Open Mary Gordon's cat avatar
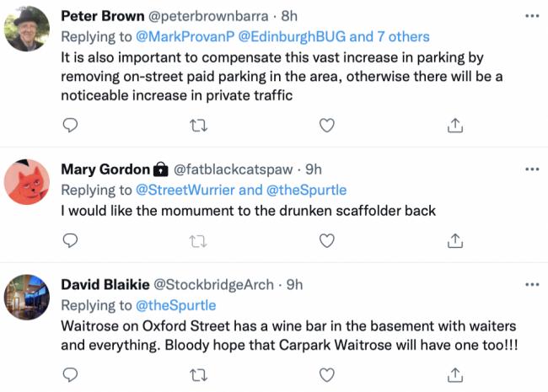 pyautogui.click(x=27, y=182)
